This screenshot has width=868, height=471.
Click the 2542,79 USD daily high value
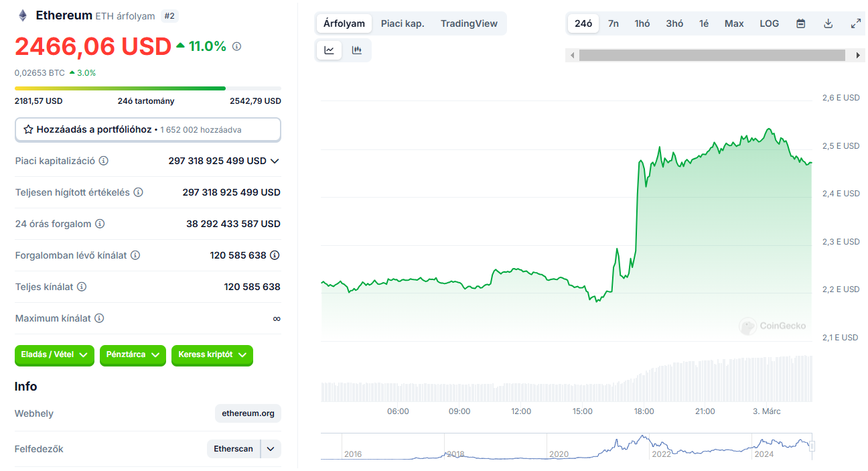click(255, 101)
